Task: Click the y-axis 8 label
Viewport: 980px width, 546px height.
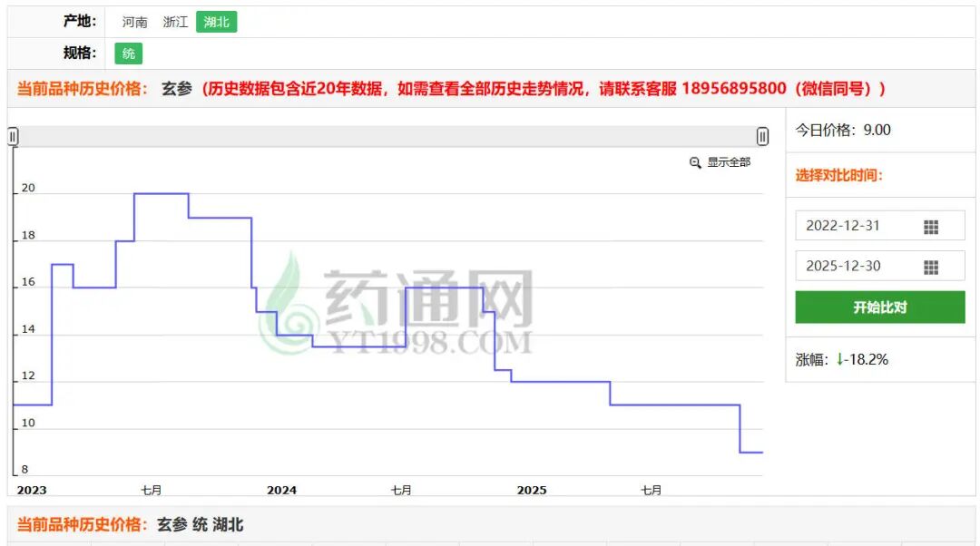Action: click(24, 469)
